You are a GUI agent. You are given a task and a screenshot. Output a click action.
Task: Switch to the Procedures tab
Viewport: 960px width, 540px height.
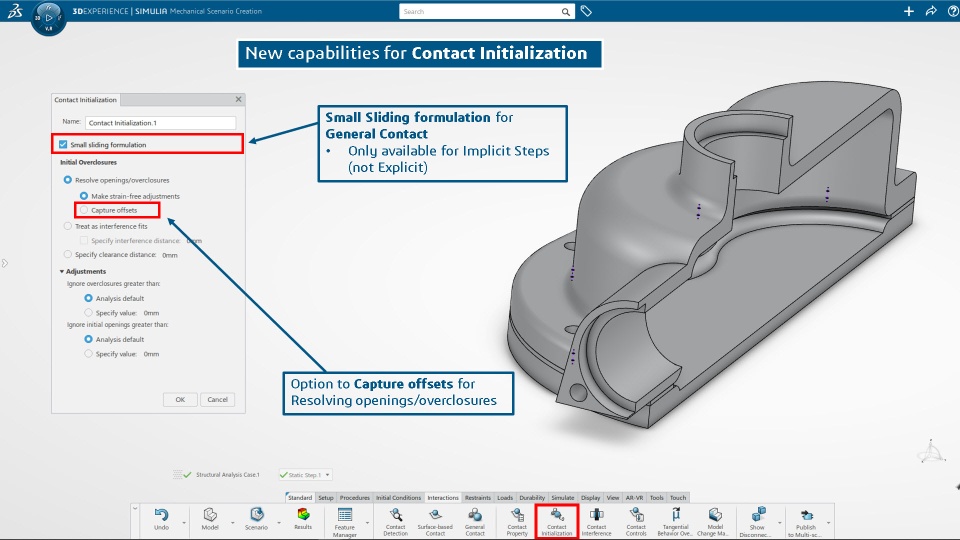point(354,498)
